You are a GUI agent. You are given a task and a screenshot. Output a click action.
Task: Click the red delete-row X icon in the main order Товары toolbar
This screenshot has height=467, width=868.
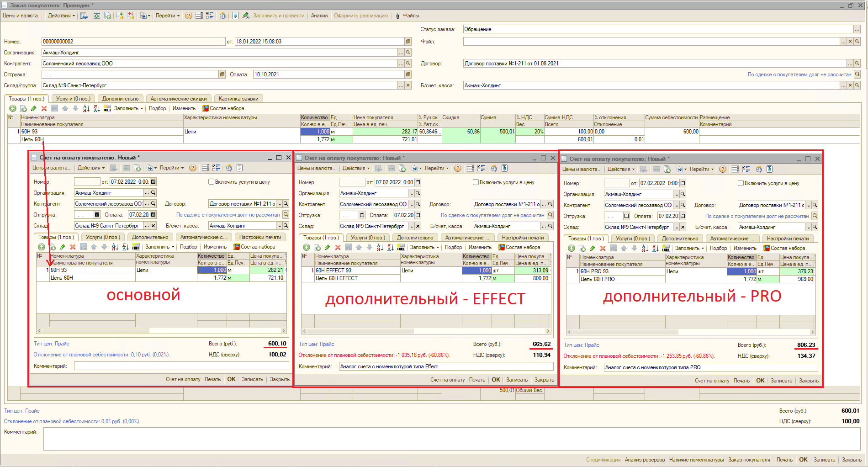[44, 108]
